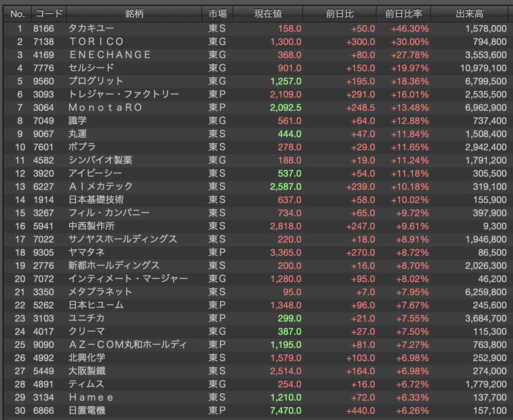Select the アイビーシー stock name
The height and width of the screenshot is (420, 513).
[95, 174]
